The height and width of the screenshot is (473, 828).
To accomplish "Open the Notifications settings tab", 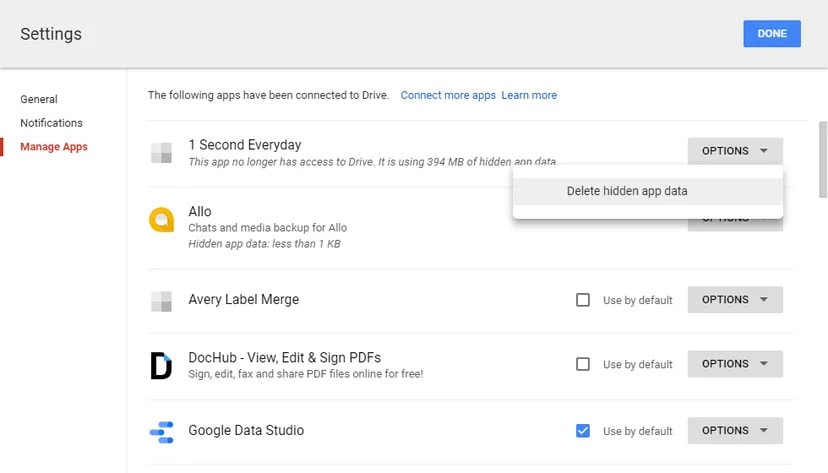I will click(51, 123).
